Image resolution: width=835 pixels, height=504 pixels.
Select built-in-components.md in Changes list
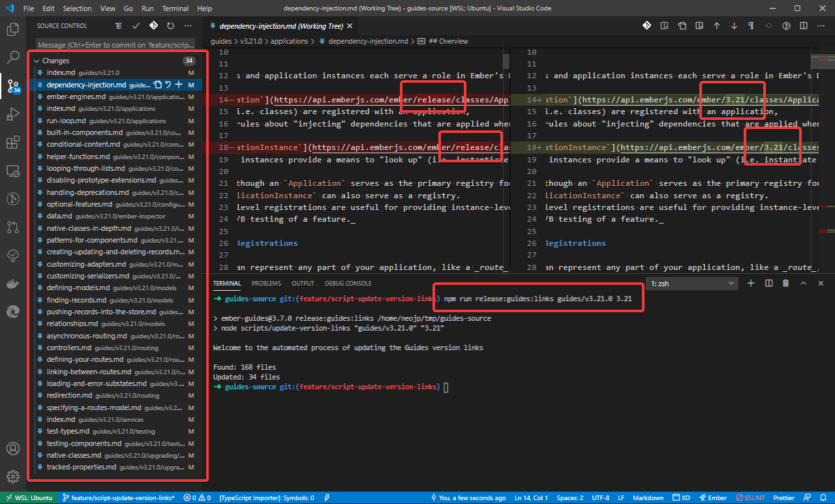pyautogui.click(x=116, y=132)
